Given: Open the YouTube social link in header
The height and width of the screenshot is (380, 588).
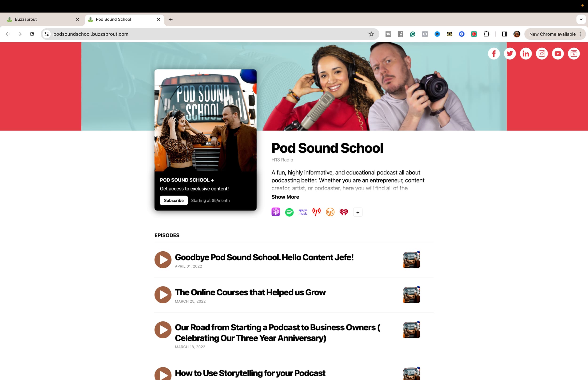Looking at the screenshot, I should click(558, 54).
